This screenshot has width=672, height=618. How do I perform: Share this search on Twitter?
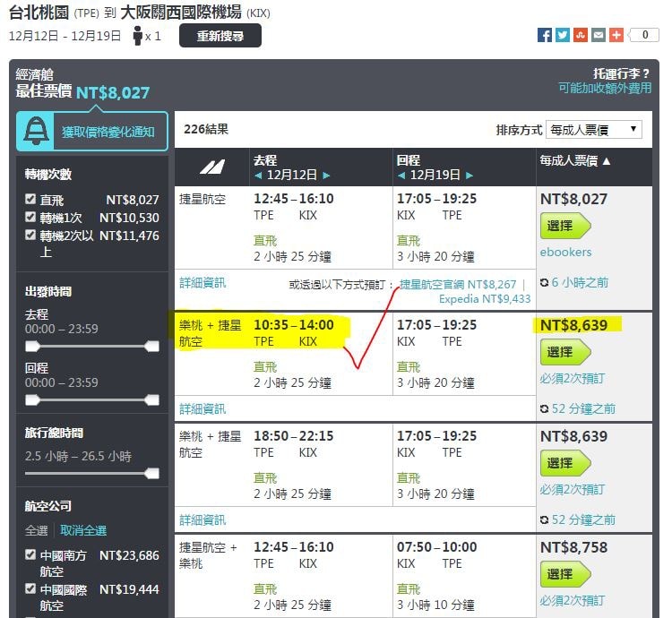[x=563, y=35]
